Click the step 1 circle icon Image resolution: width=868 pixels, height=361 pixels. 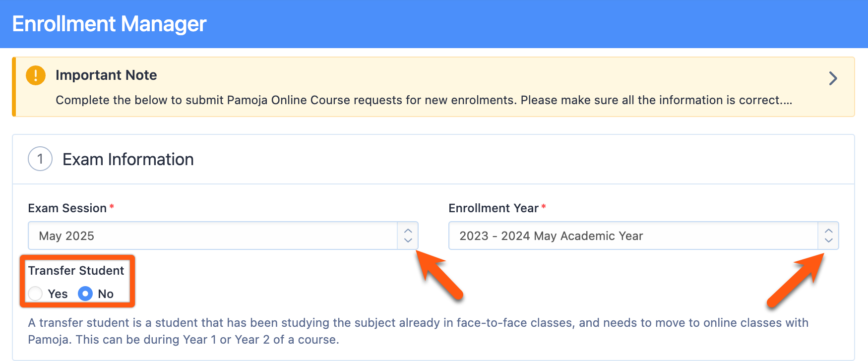pyautogui.click(x=40, y=159)
